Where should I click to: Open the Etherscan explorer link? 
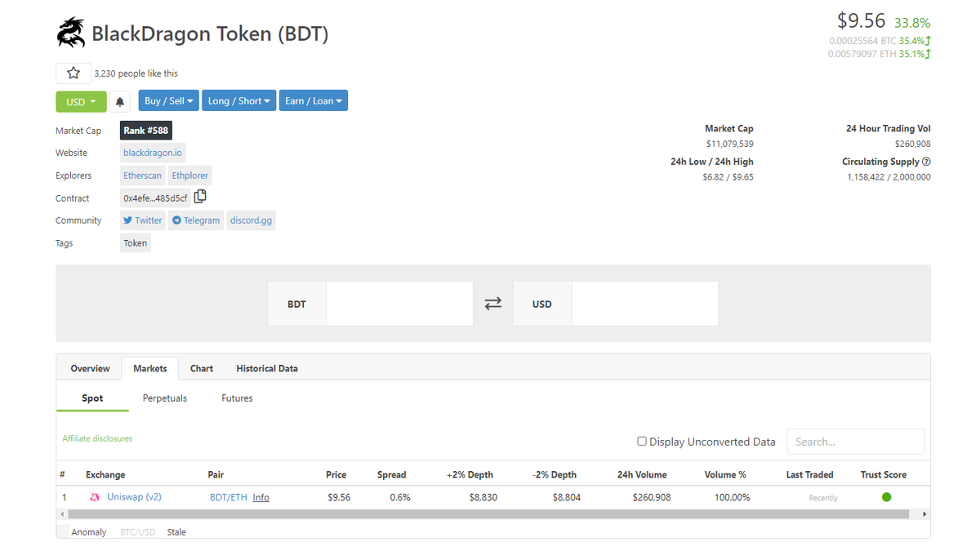point(142,176)
